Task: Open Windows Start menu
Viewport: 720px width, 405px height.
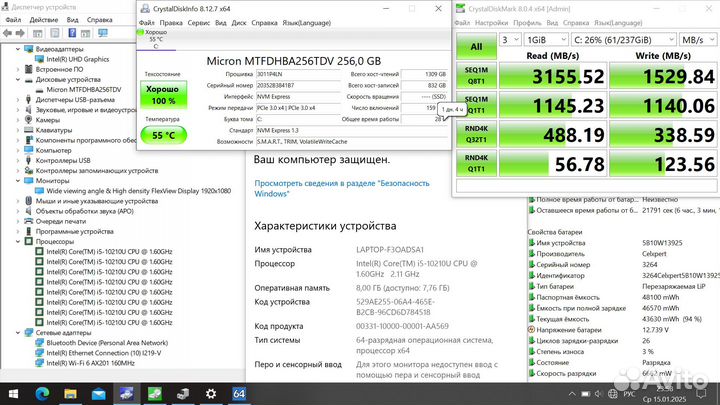Action: 13,394
